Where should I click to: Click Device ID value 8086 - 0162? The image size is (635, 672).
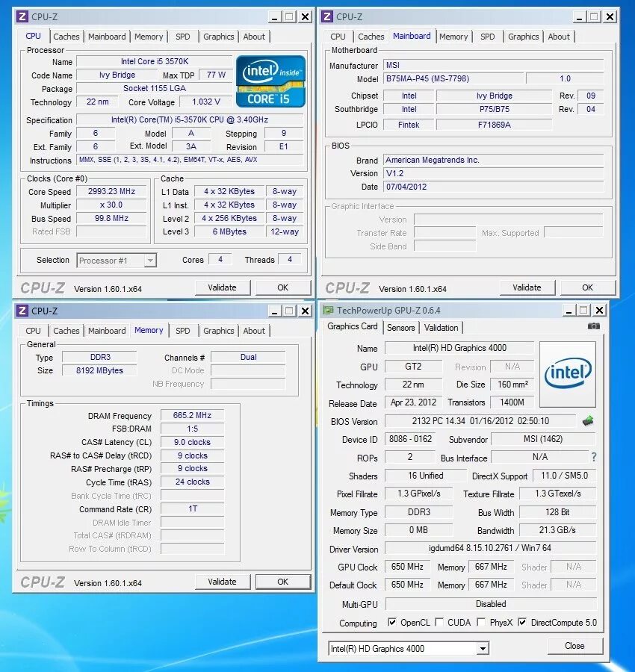(x=410, y=439)
